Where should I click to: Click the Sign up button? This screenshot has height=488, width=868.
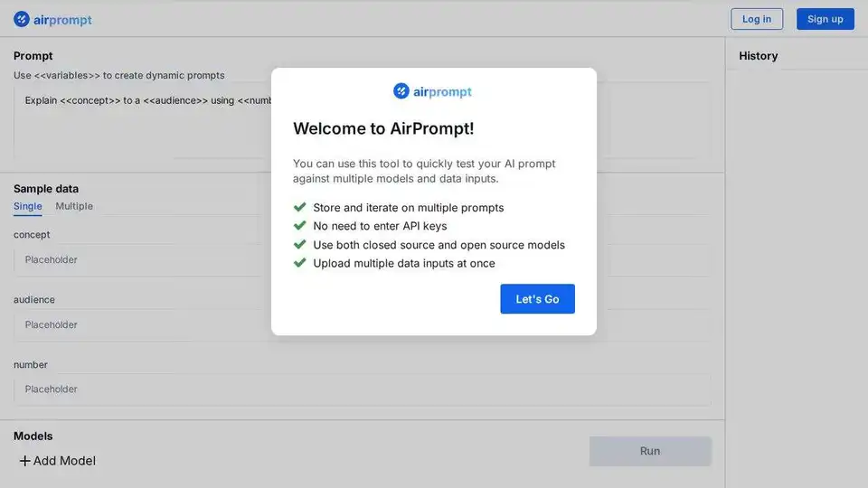[825, 19]
